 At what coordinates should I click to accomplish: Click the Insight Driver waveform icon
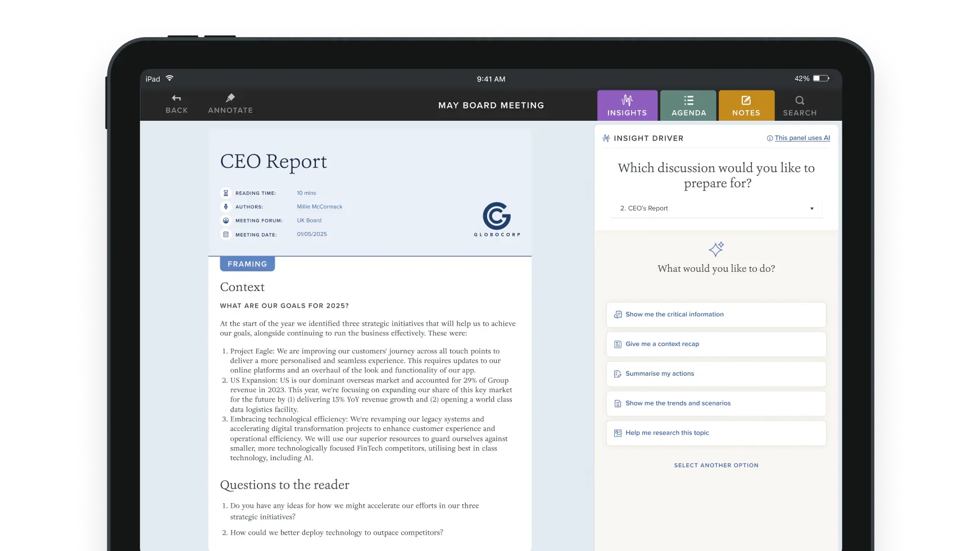click(606, 138)
